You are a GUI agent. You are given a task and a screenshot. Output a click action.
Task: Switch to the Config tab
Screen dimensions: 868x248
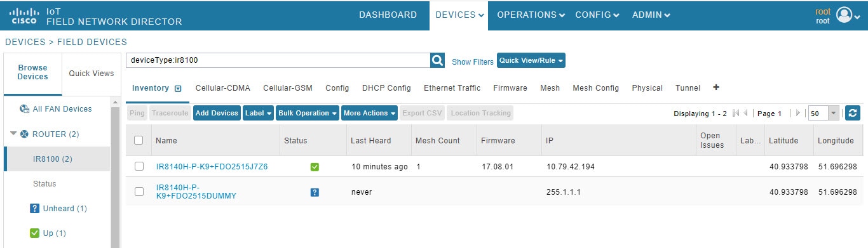coord(337,88)
